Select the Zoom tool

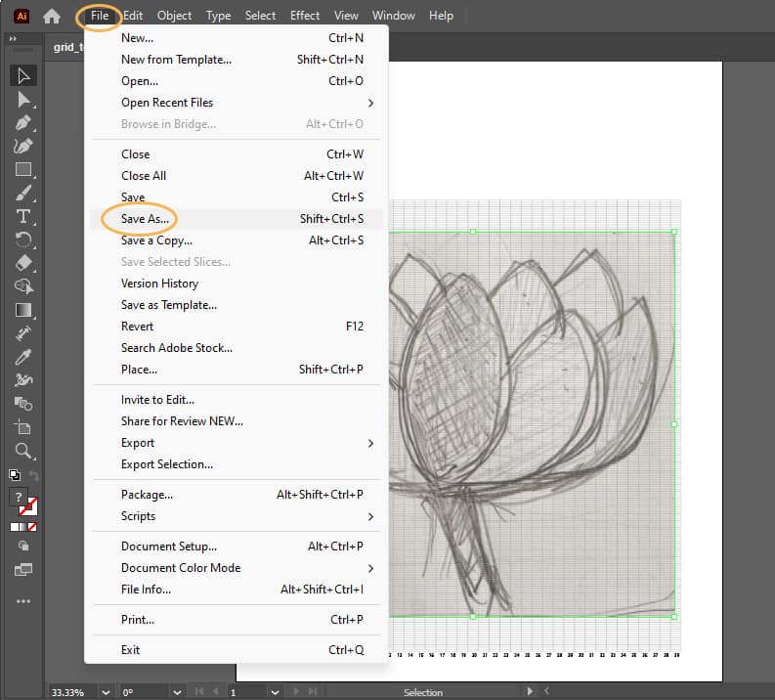tap(23, 451)
